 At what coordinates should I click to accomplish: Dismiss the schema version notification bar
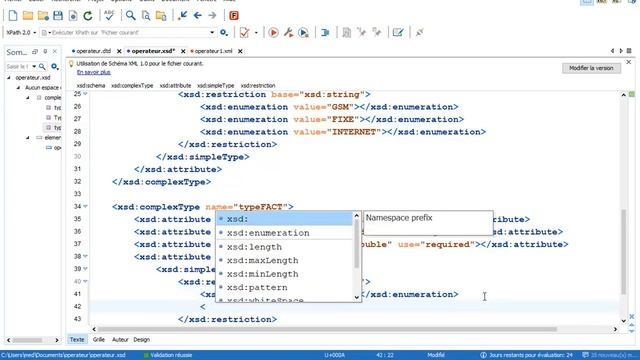pyautogui.click(x=629, y=62)
